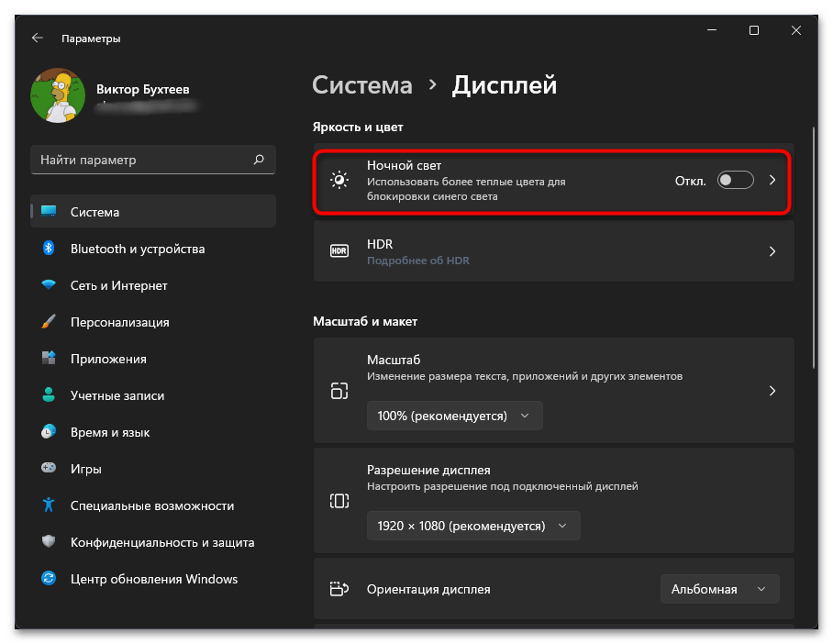
Task: Click the Wi-Fi network icon in sidebar
Action: pos(49,284)
